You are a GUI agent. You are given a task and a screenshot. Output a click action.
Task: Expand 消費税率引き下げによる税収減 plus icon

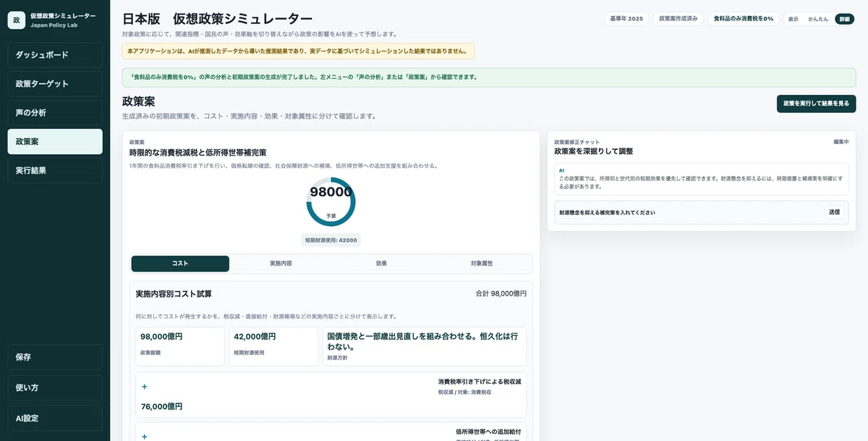144,387
